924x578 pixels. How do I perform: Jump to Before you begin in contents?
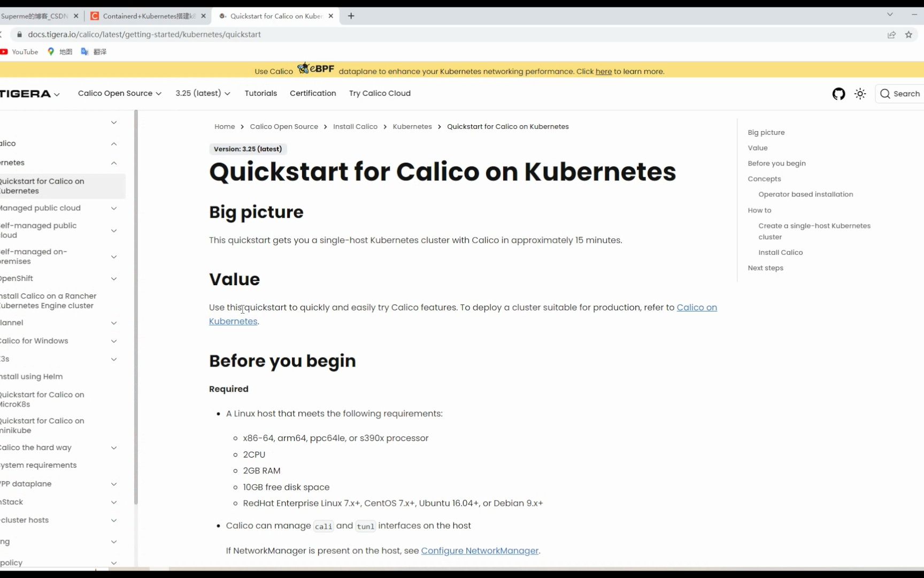[776, 163]
